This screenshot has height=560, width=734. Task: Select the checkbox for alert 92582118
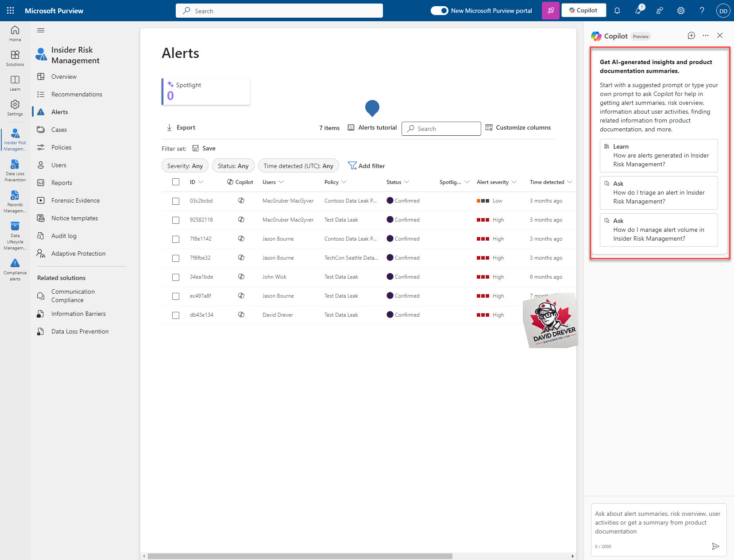176,220
